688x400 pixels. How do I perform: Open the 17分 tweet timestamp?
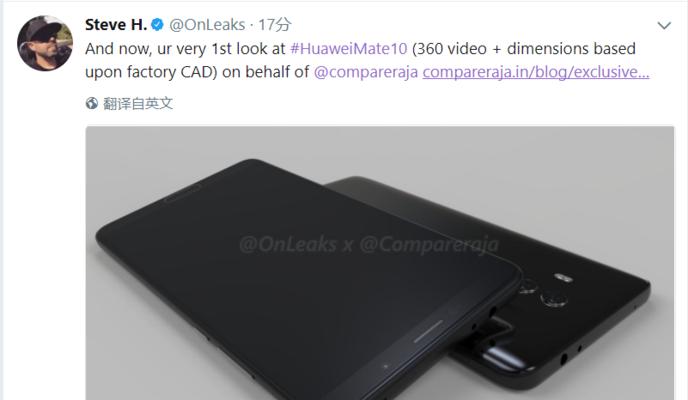tap(274, 25)
